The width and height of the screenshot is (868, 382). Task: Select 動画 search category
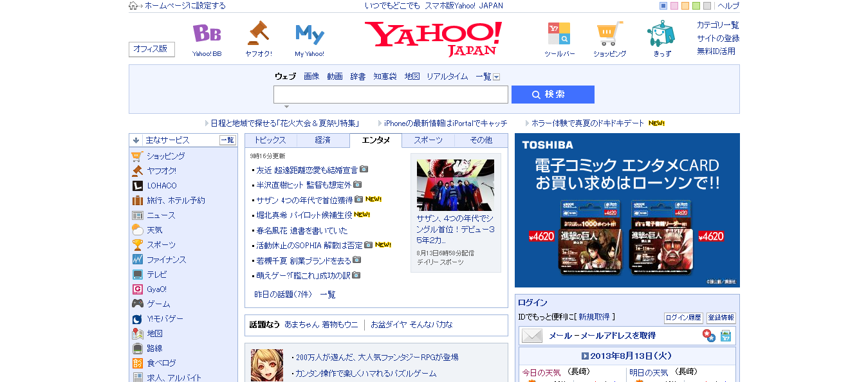click(335, 77)
